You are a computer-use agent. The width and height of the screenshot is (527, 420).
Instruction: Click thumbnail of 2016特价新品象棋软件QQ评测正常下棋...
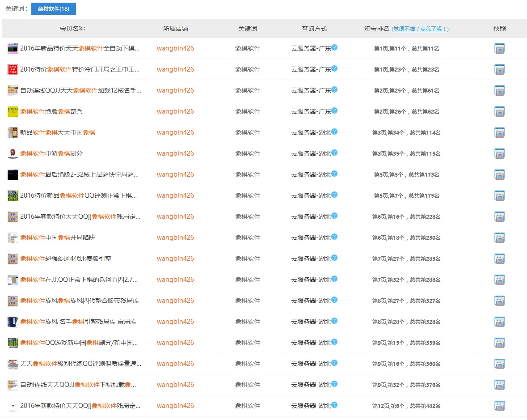[13, 196]
